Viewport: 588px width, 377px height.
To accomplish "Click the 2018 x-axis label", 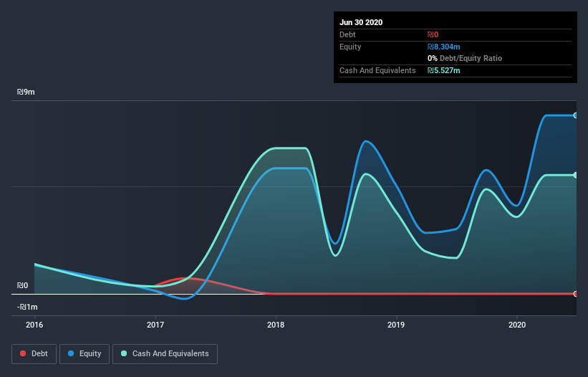I will pos(276,325).
